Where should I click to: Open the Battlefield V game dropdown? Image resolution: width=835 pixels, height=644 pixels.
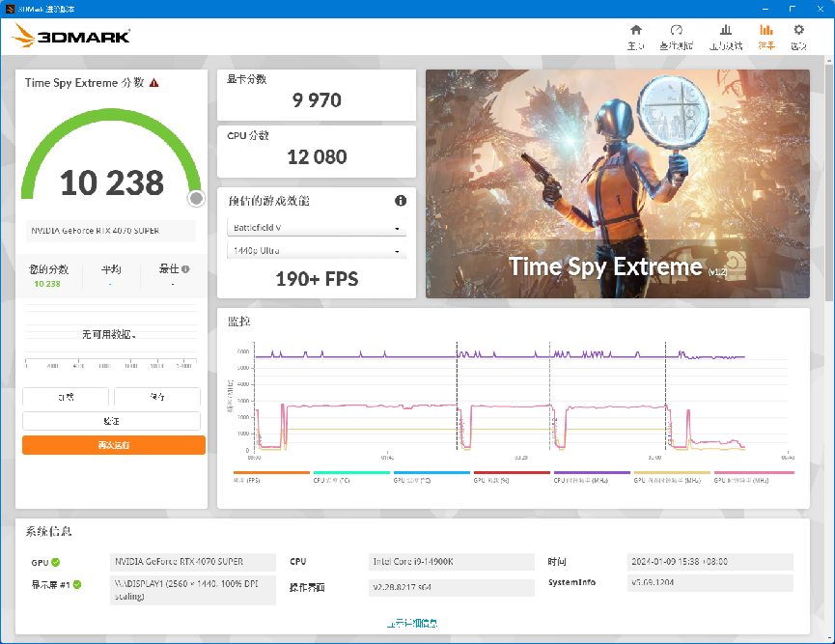pyautogui.click(x=317, y=227)
